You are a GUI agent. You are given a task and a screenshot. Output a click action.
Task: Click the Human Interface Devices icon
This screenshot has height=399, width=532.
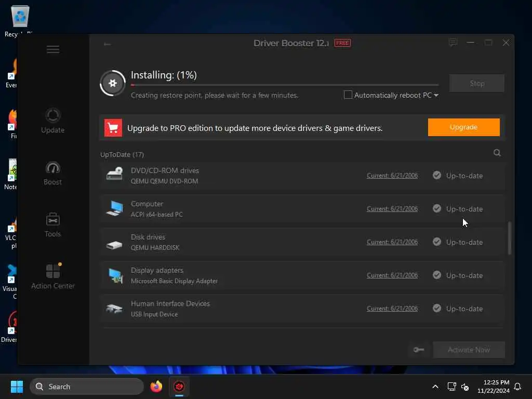114,309
